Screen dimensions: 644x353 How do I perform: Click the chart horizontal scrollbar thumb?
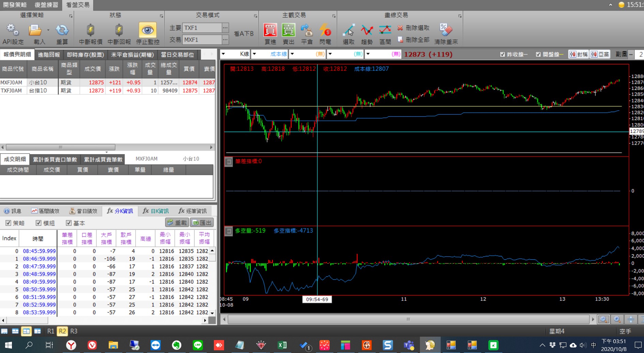click(408, 319)
